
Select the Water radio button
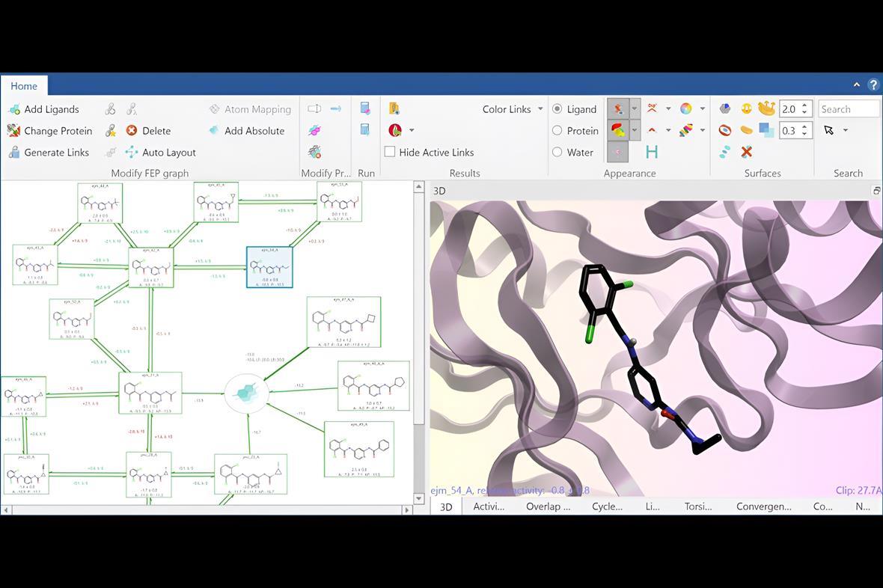(x=557, y=152)
